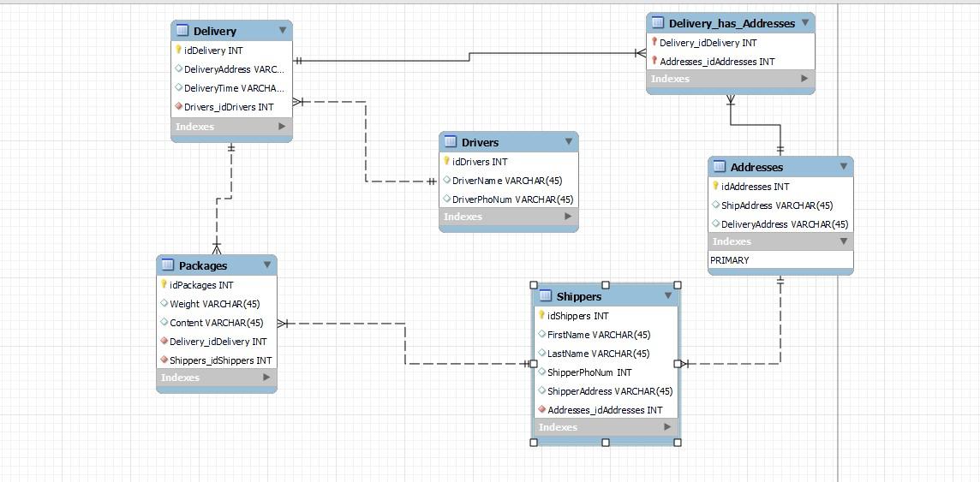Click the top-middle resize handle of Shippers
Viewport: 980px width, 482px height.
(x=606, y=285)
